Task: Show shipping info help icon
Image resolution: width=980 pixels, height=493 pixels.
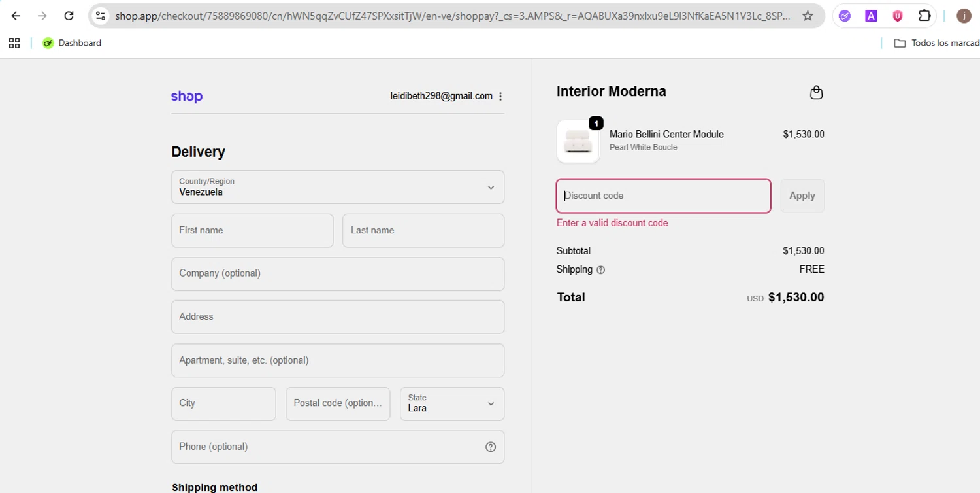Action: click(x=601, y=269)
